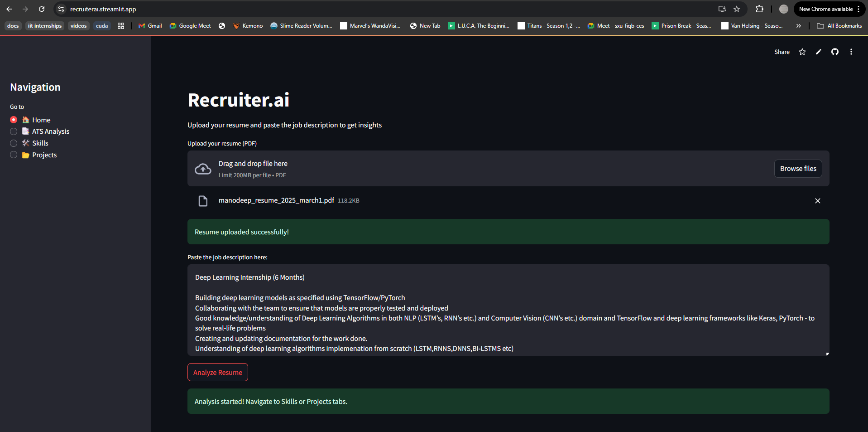Open the iit internships bookmark folder
This screenshot has height=432, width=868.
(44, 26)
